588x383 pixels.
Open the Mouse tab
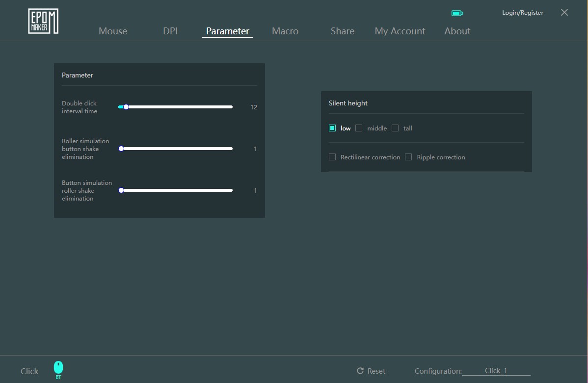(113, 31)
